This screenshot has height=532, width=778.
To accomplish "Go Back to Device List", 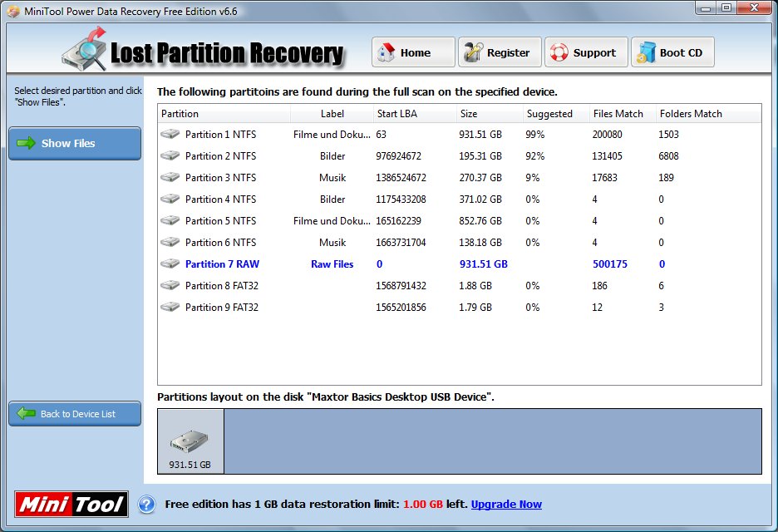I will [x=75, y=414].
